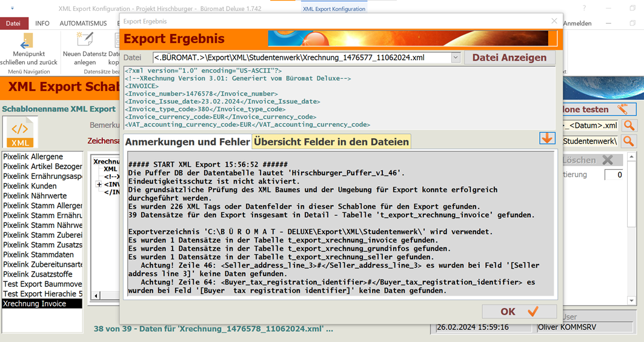Click the orange down-arrow icon in dialog

click(x=547, y=138)
